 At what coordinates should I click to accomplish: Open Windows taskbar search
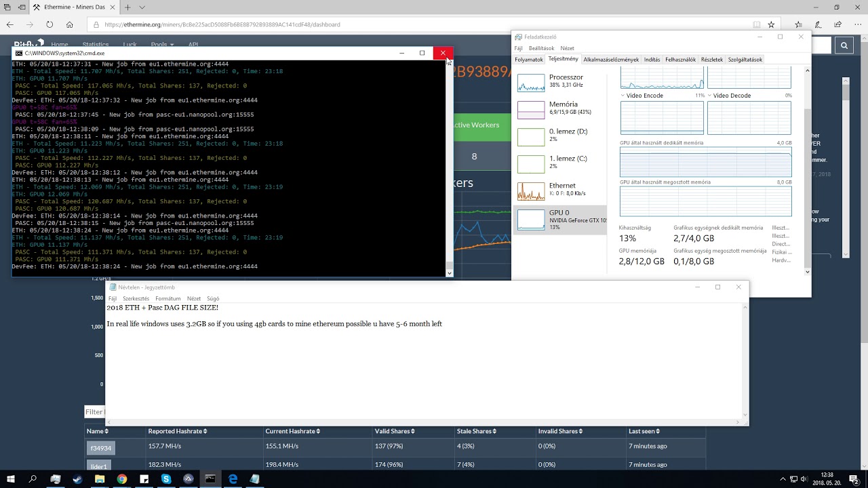[x=33, y=479]
